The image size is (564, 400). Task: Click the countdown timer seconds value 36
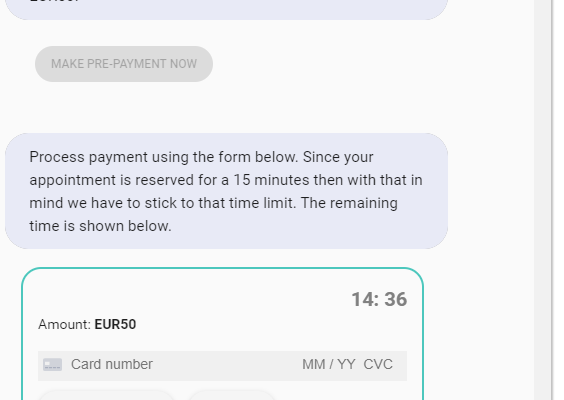[x=396, y=299]
